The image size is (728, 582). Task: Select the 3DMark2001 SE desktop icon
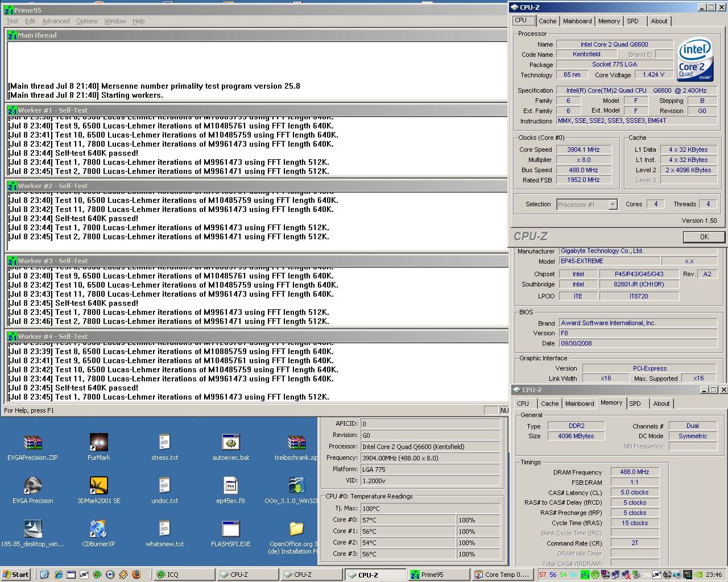pos(99,485)
